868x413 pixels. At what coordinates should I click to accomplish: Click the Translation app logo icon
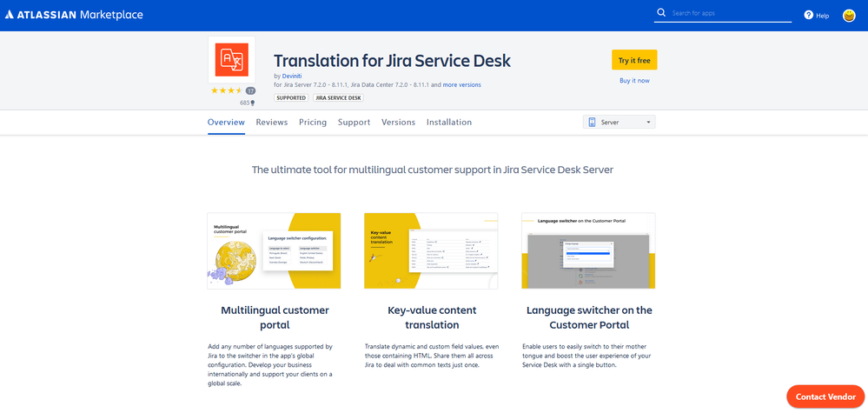point(231,60)
